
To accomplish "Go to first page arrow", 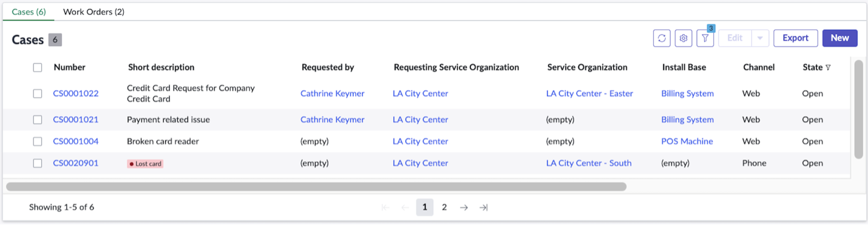I will click(x=385, y=207).
